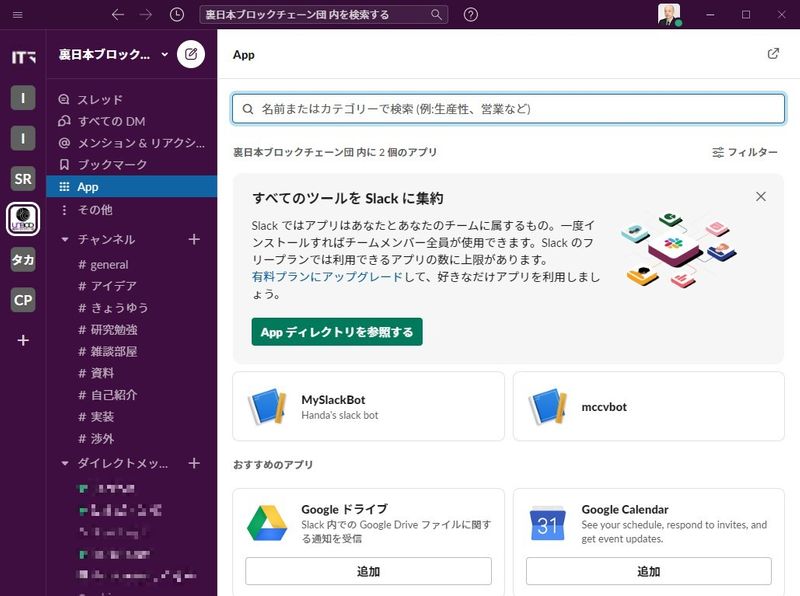Open the history clock icon

[177, 15]
